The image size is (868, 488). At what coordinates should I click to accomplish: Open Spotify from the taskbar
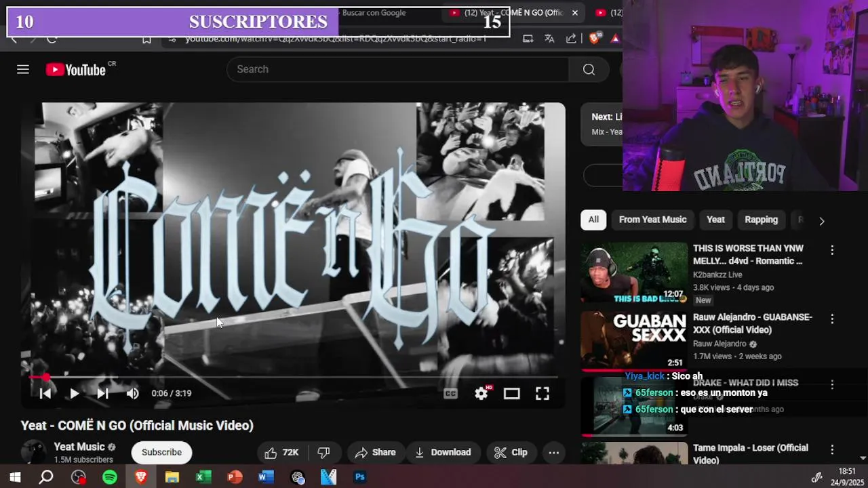point(110,477)
